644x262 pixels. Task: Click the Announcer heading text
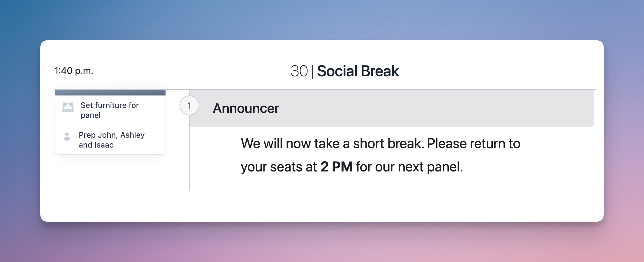click(246, 108)
